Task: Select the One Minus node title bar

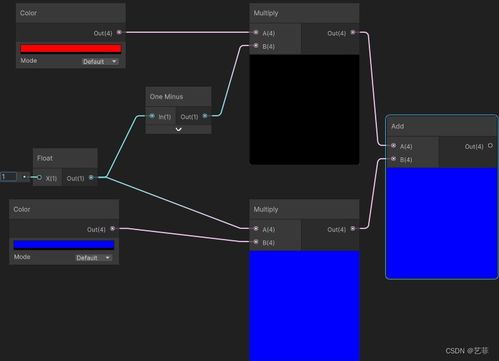Action: click(x=178, y=97)
